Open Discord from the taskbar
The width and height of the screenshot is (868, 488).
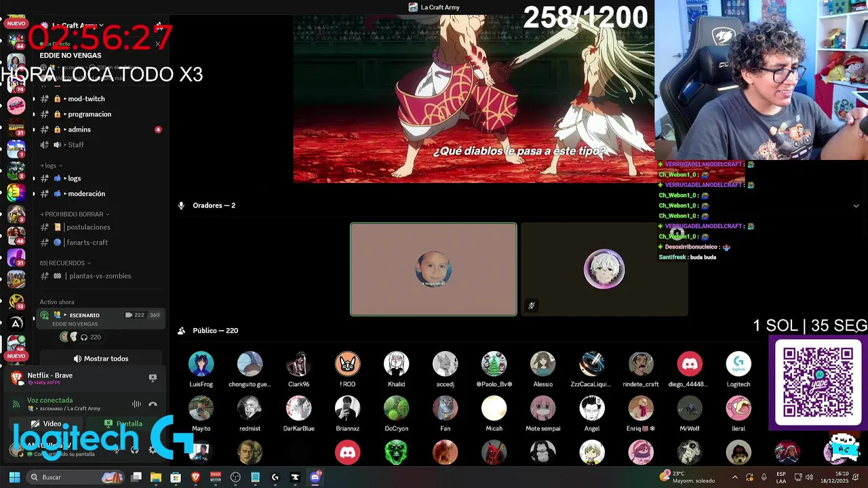pyautogui.click(x=315, y=477)
